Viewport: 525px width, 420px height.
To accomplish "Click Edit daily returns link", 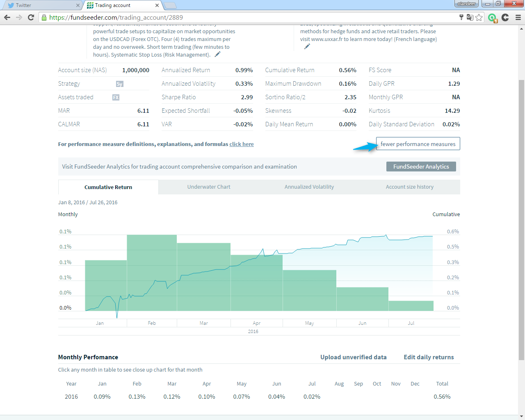I will pyautogui.click(x=429, y=357).
